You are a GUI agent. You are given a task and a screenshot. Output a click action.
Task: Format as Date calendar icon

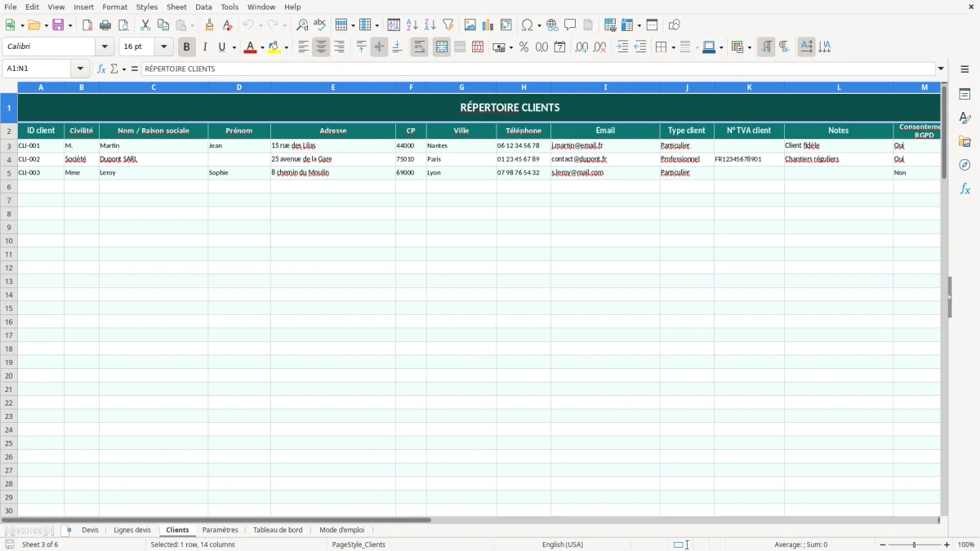(x=559, y=47)
